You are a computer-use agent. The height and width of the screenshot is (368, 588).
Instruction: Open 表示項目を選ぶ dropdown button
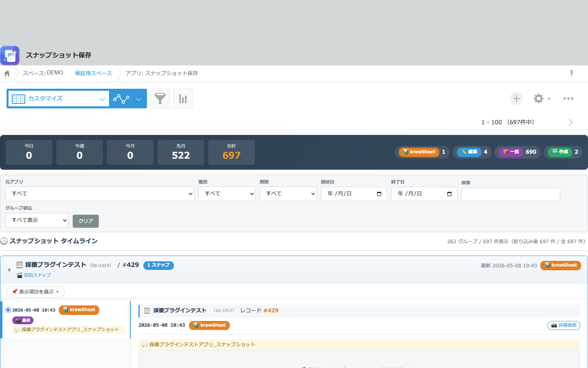click(36, 292)
